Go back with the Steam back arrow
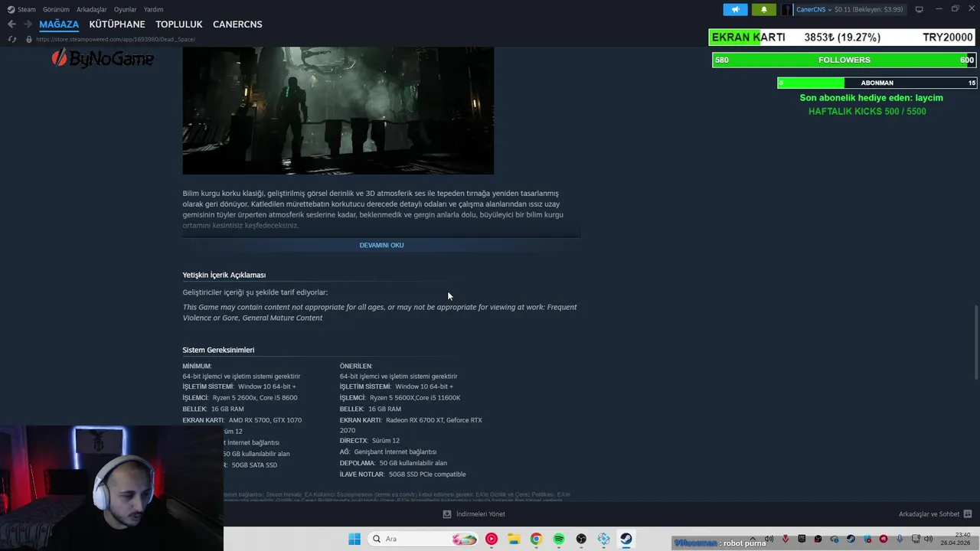The height and width of the screenshot is (551, 980). point(11,24)
